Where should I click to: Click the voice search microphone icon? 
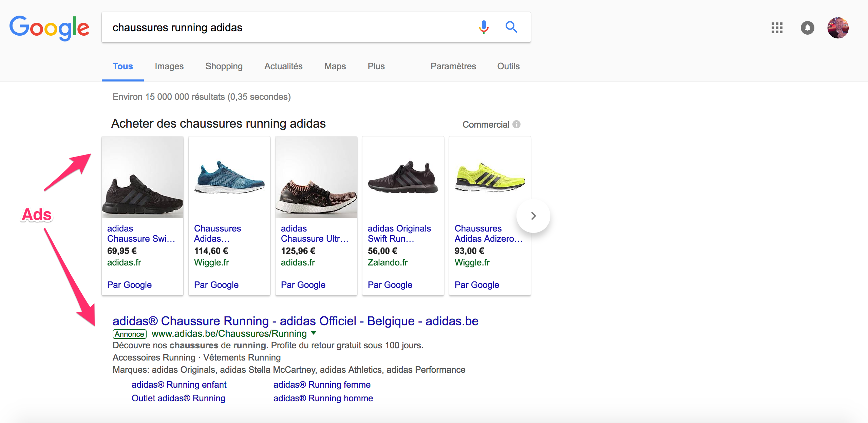[x=484, y=27]
